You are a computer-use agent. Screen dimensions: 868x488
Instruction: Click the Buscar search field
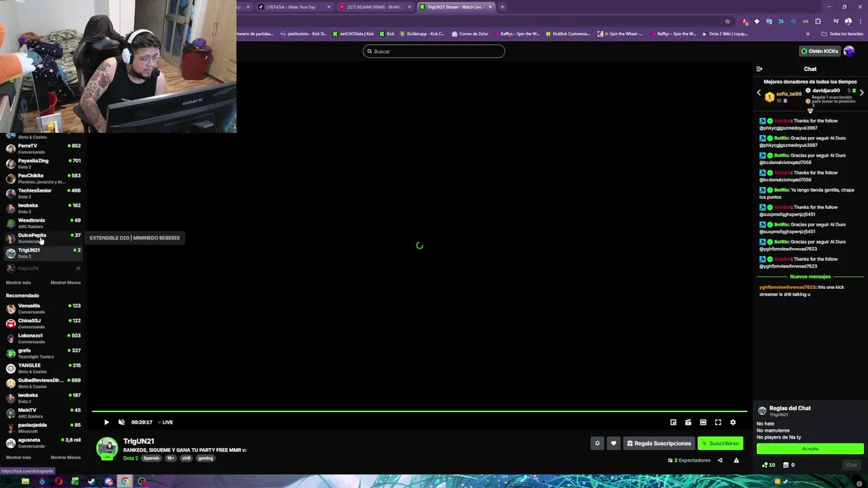click(x=434, y=52)
